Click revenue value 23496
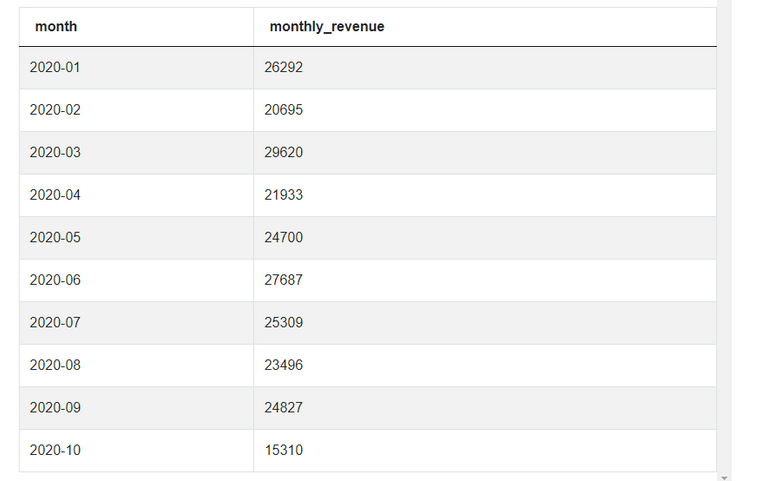Viewport: 768px width, 481px height. 283,365
